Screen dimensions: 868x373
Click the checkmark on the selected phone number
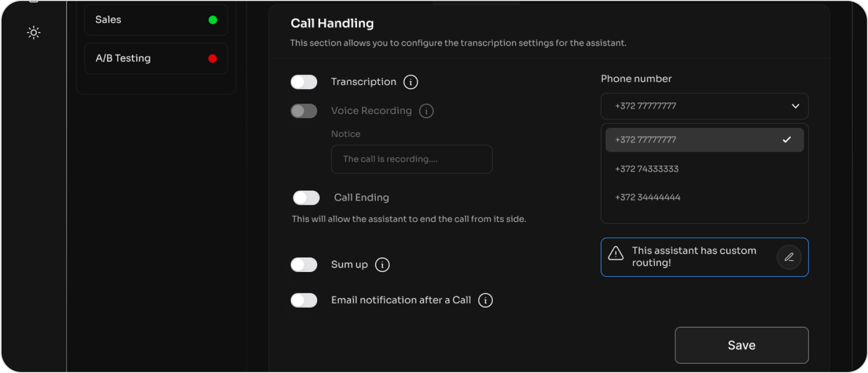(x=787, y=140)
